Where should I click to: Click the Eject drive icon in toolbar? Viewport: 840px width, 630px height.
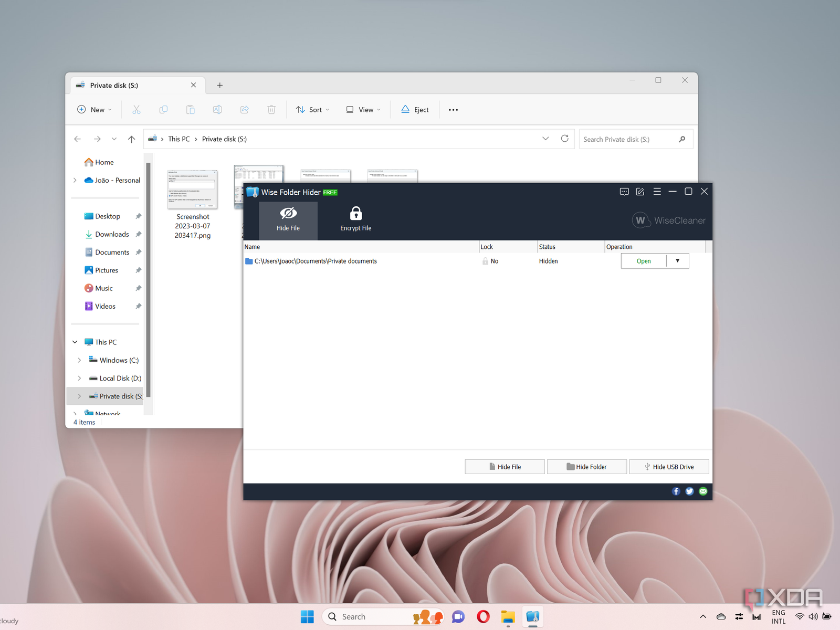(415, 110)
